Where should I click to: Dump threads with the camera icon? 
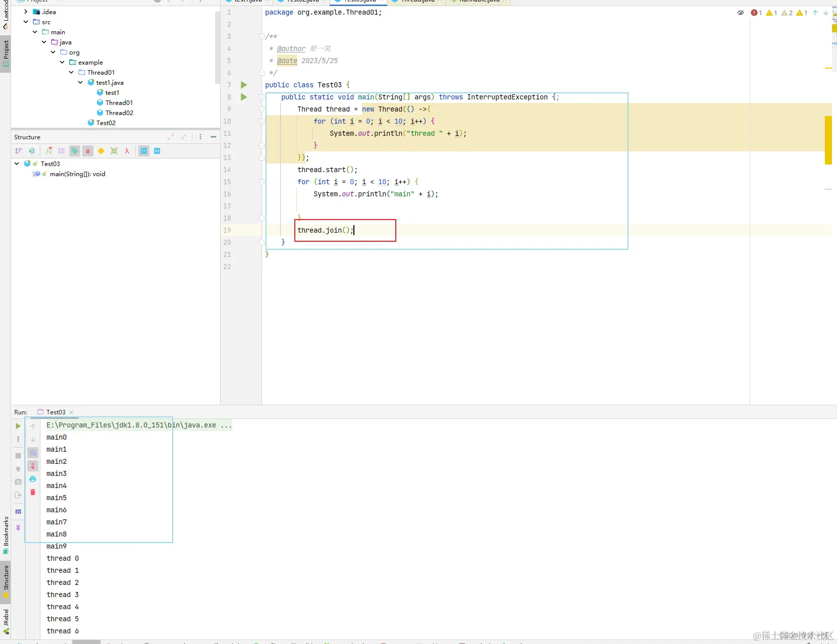click(x=18, y=482)
